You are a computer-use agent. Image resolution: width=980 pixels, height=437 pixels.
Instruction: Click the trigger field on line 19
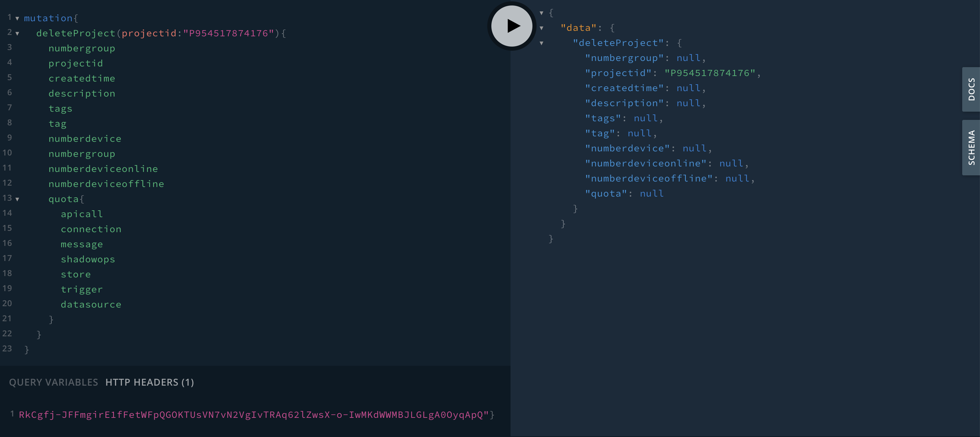tap(82, 289)
